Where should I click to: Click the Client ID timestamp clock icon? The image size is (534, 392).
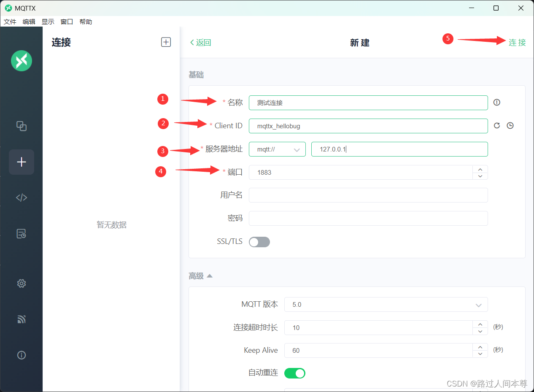pyautogui.click(x=510, y=126)
